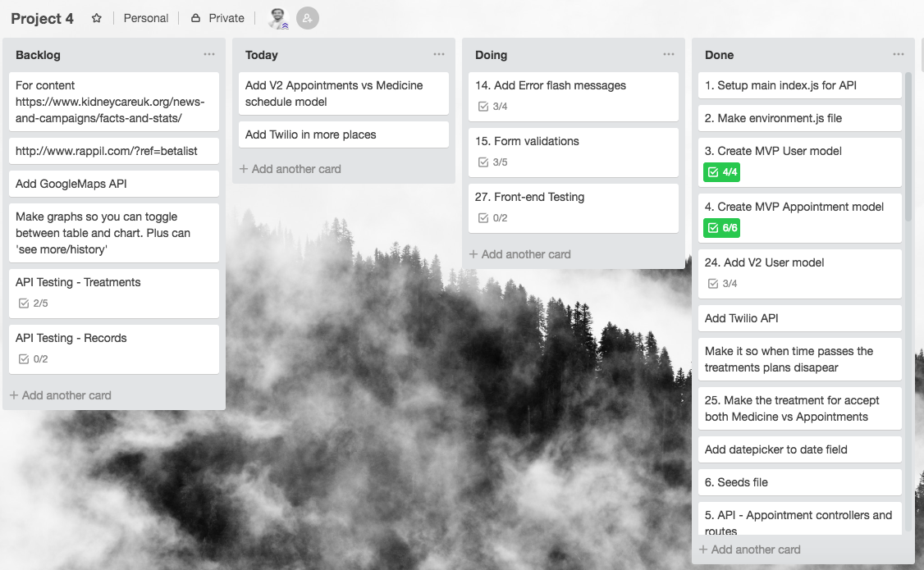Open Doing list actions menu

click(x=669, y=54)
